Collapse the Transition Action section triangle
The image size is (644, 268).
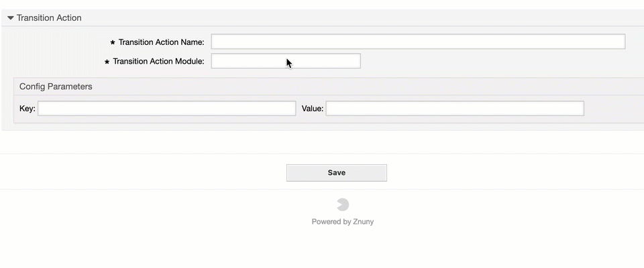(x=11, y=18)
